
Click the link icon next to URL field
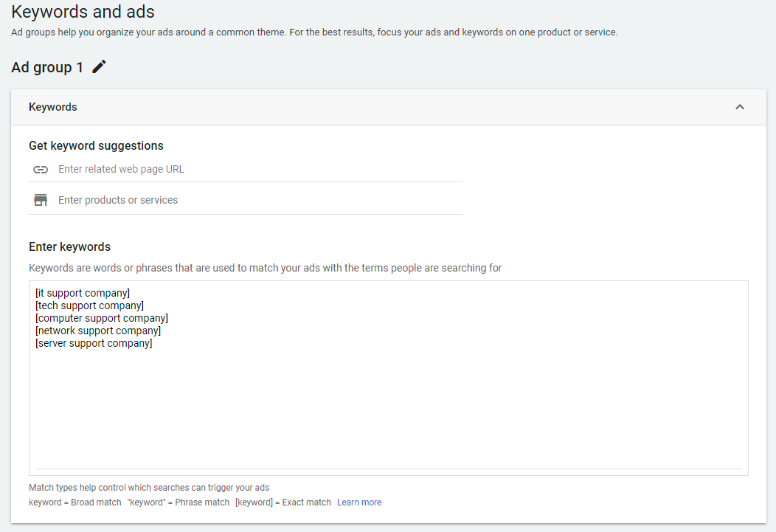[41, 169]
